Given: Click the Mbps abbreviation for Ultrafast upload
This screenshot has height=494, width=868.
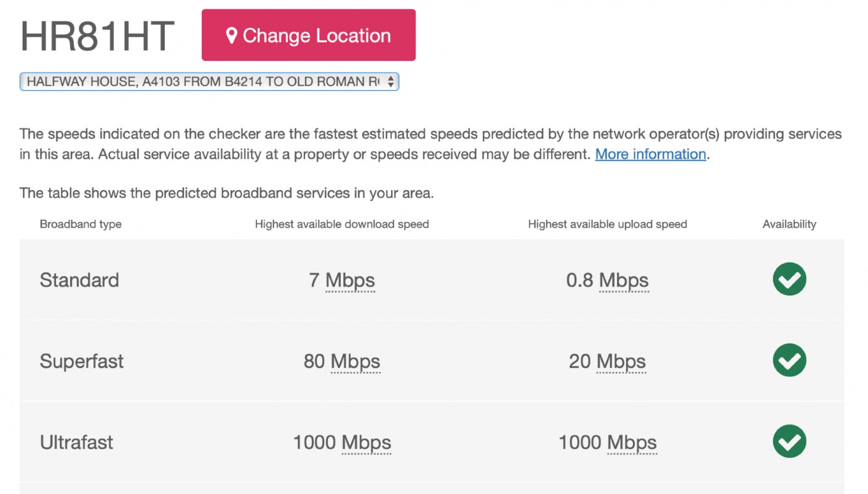Looking at the screenshot, I should click(x=632, y=443).
